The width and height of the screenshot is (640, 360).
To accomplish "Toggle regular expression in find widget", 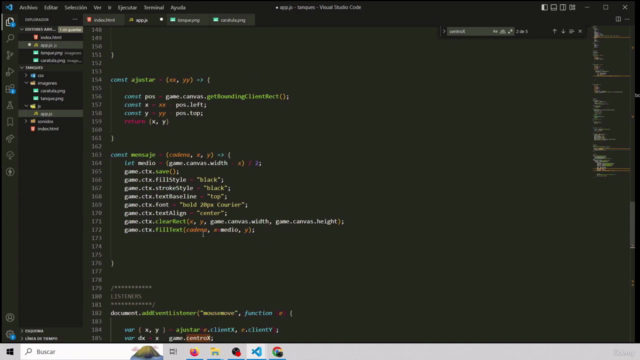I will coord(510,31).
